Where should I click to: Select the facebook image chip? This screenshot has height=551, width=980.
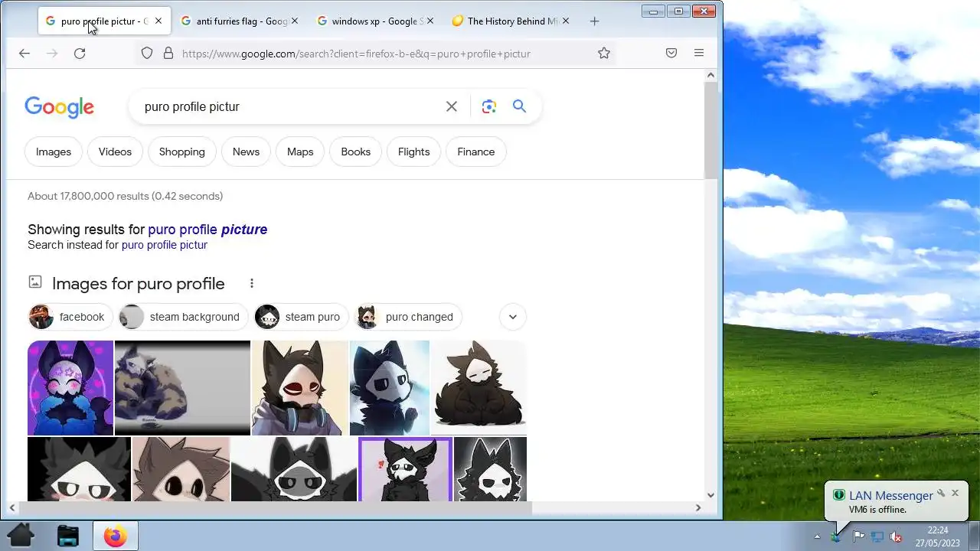tap(70, 317)
